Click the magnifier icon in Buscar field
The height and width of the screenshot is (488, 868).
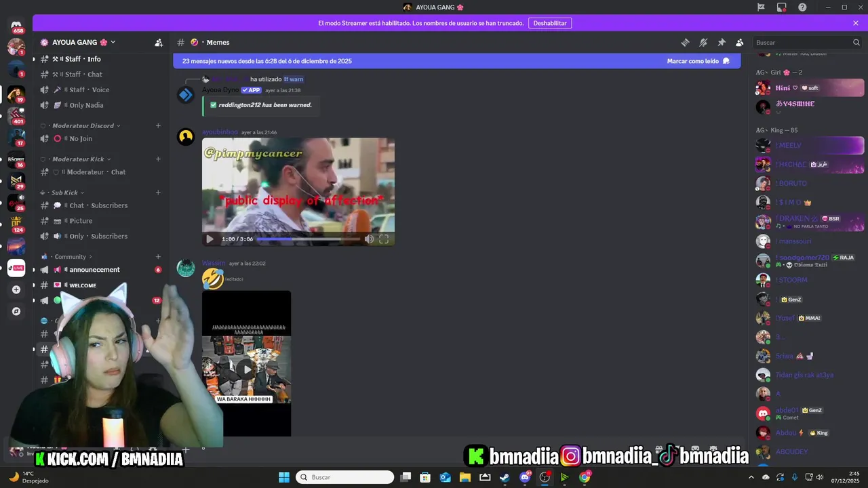tap(856, 42)
